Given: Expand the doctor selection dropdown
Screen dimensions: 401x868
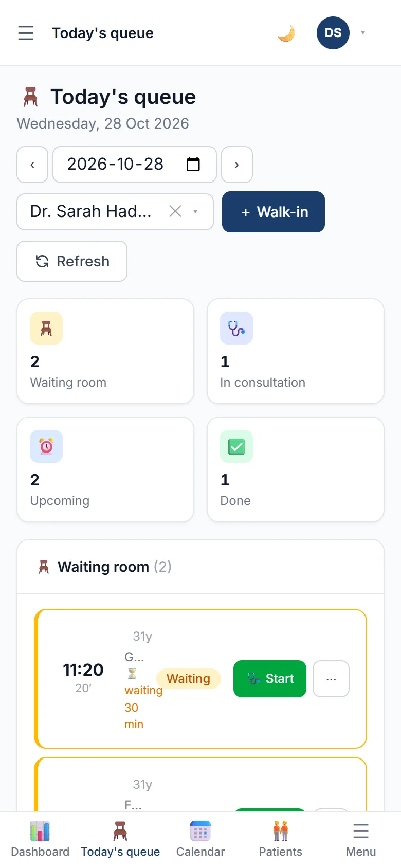Looking at the screenshot, I should 195,211.
